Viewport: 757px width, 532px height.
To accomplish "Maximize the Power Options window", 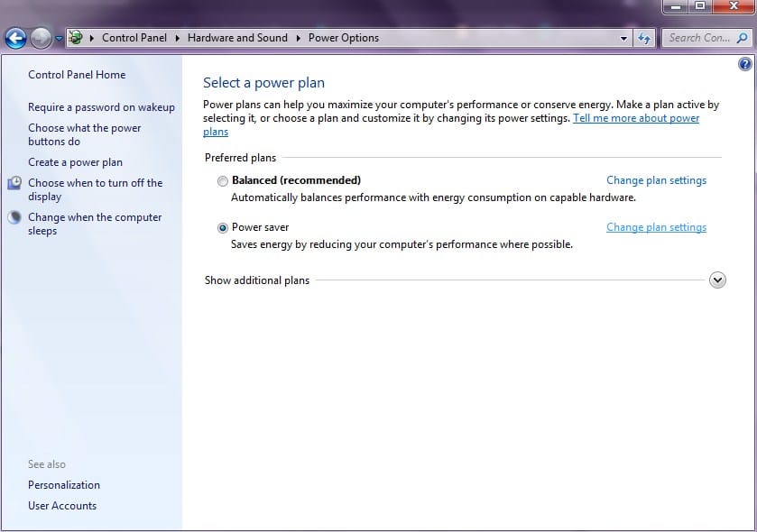I will [699, 6].
